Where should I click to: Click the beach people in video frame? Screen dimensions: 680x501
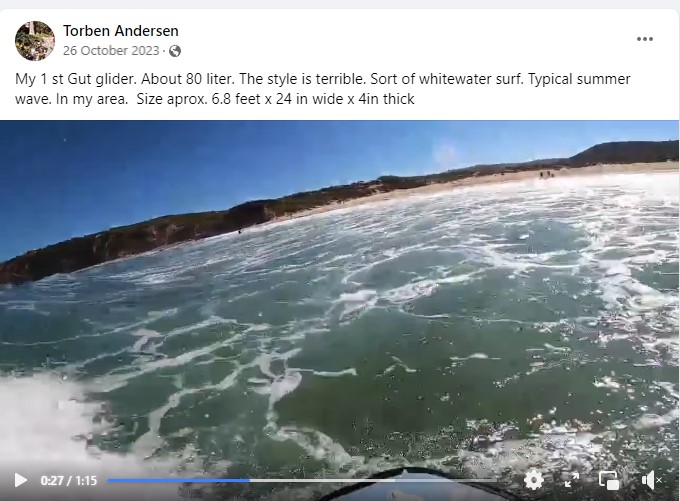548,174
